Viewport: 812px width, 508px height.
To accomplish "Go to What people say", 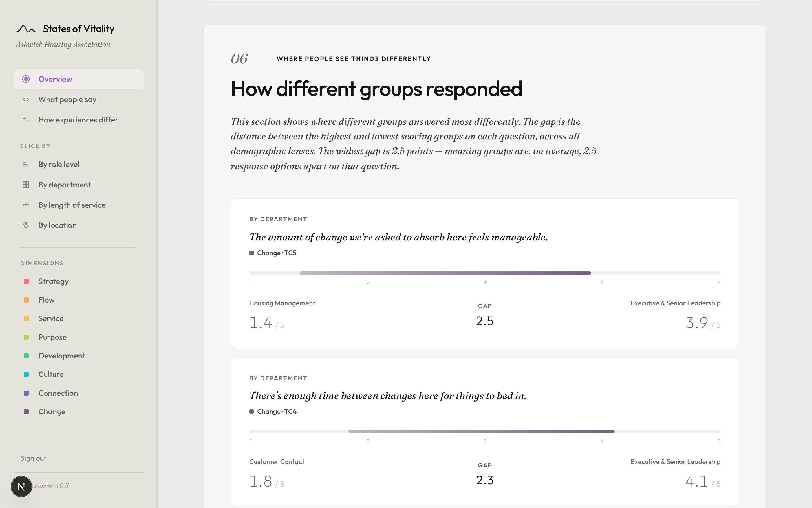I will pos(78,99).
